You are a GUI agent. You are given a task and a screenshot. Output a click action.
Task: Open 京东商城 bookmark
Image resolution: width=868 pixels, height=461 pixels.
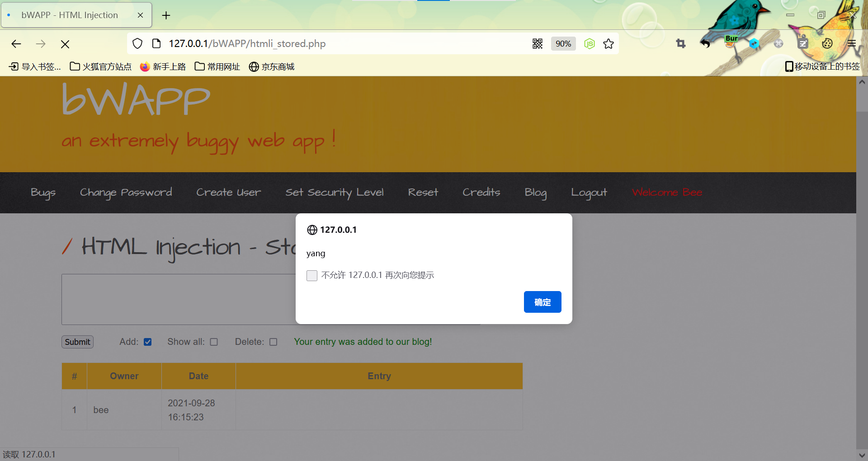point(272,66)
